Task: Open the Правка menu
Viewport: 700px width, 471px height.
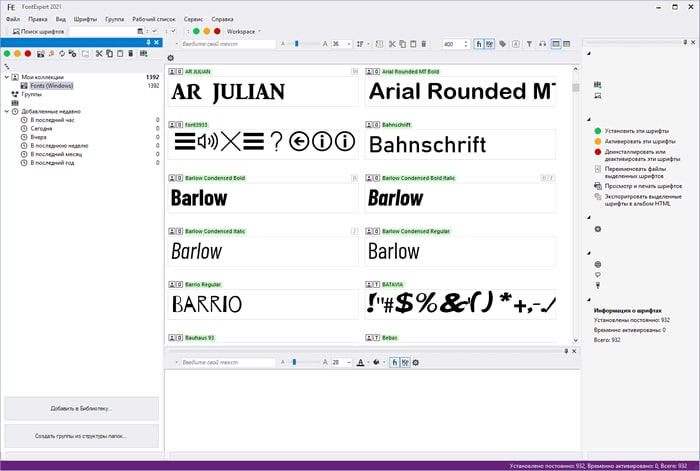Action: pyautogui.click(x=38, y=19)
